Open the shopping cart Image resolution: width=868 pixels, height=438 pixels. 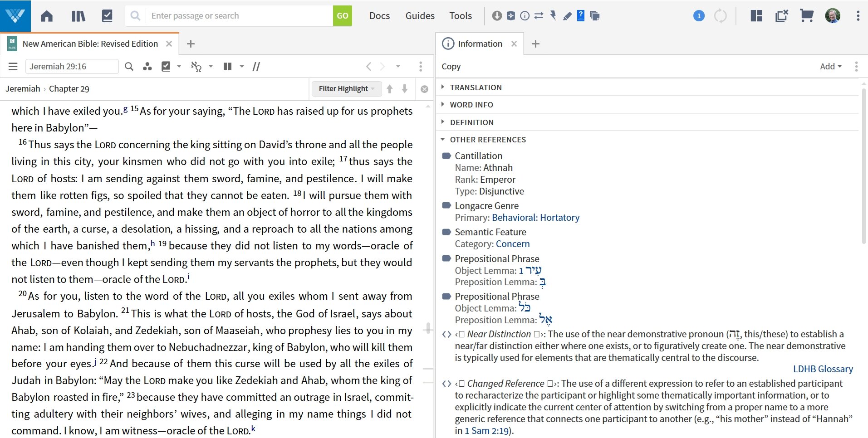pos(807,16)
